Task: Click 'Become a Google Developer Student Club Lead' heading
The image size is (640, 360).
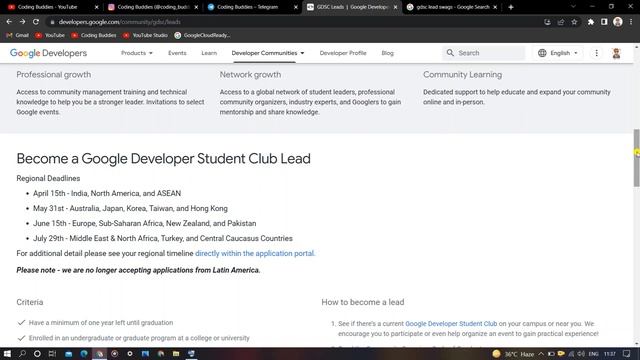Action: [x=163, y=159]
